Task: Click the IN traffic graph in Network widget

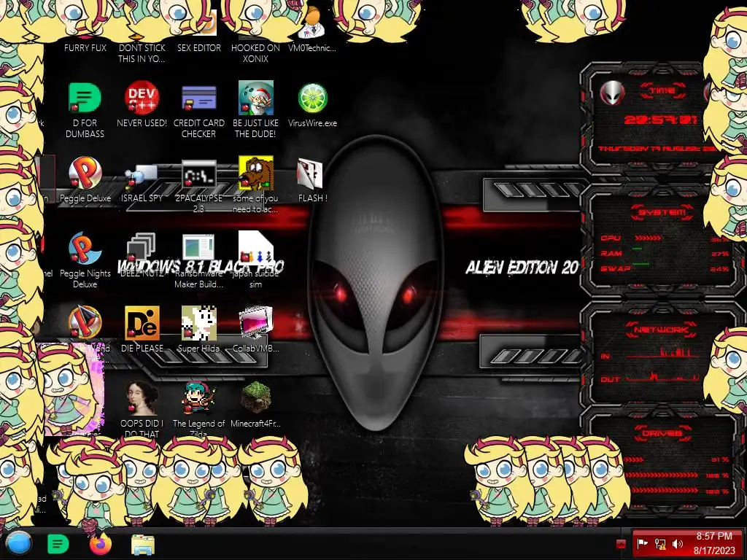Action: (662, 353)
